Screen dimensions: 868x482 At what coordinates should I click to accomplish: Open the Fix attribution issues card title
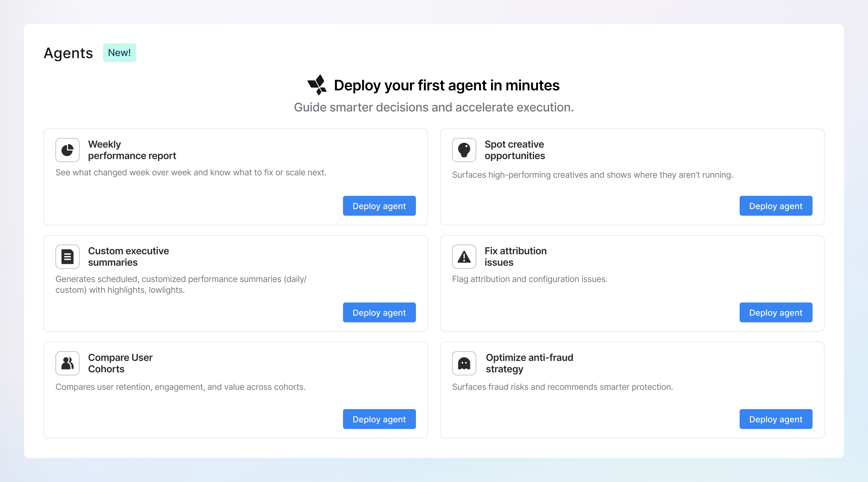pyautogui.click(x=515, y=257)
